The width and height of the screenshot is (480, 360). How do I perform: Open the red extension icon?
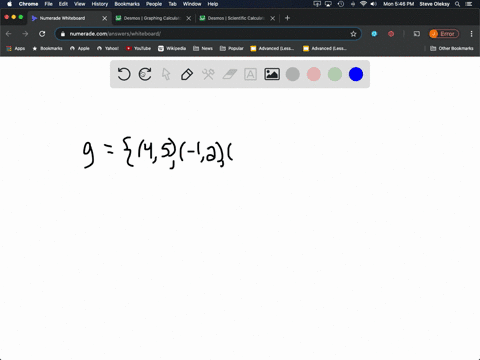[x=391, y=34]
